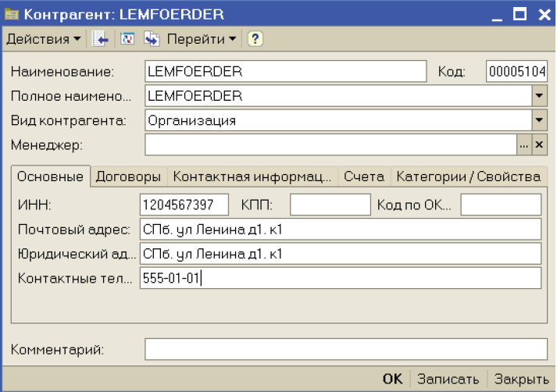Select the Счета tab
The image size is (557, 392).
(x=364, y=176)
